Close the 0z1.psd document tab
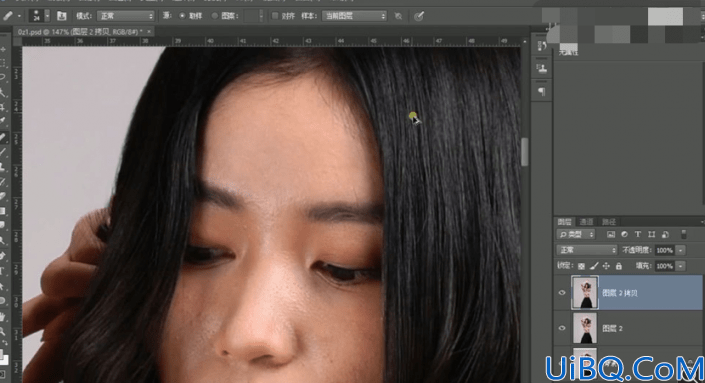 (x=149, y=31)
